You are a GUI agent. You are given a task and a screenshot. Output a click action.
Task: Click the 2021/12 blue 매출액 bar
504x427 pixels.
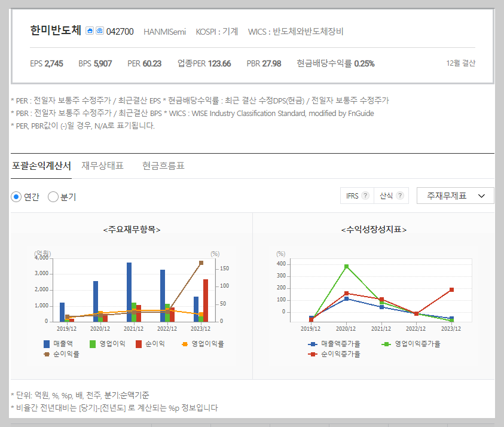tap(129, 292)
